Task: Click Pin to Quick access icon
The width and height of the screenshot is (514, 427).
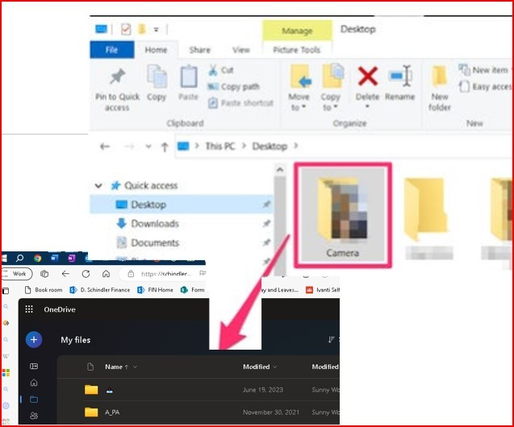Action: point(117,76)
